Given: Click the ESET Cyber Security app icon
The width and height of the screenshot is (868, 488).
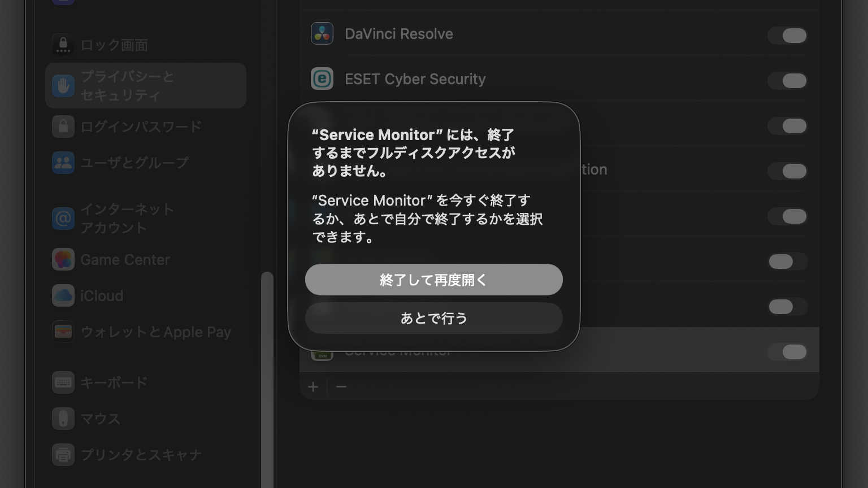Looking at the screenshot, I should click(322, 79).
